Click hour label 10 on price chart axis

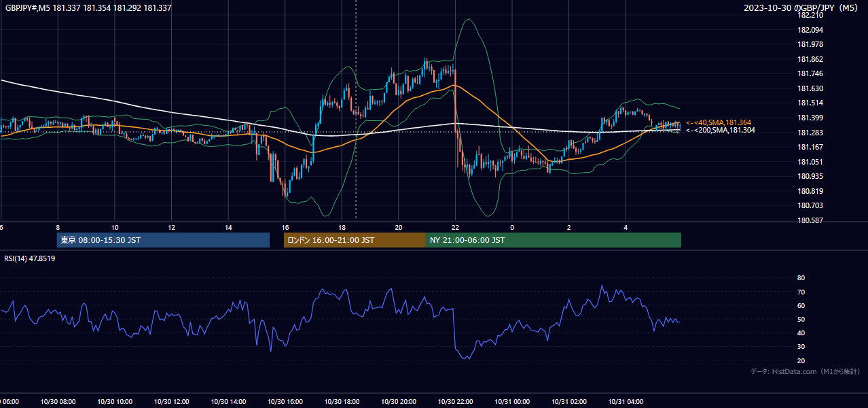[115, 227]
